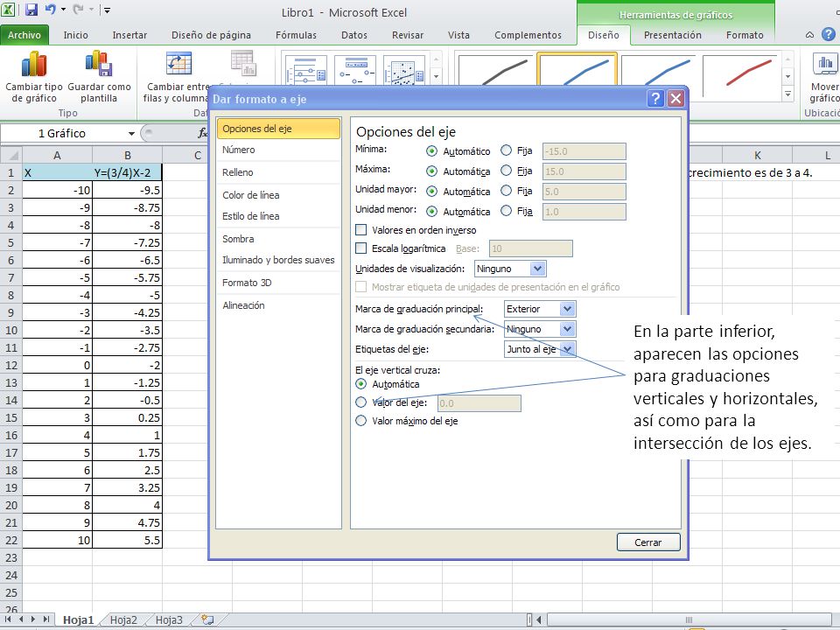Choose the highlighted blue line chart style

click(577, 70)
